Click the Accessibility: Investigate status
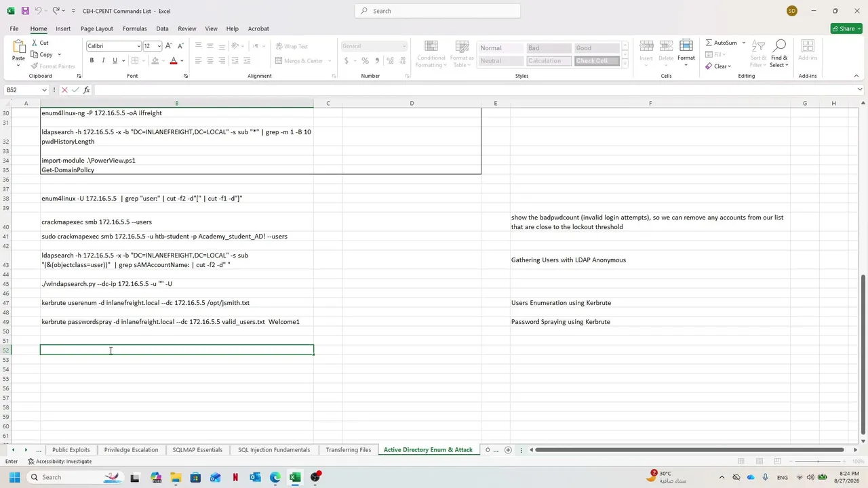The height and width of the screenshot is (488, 868). coord(60,462)
